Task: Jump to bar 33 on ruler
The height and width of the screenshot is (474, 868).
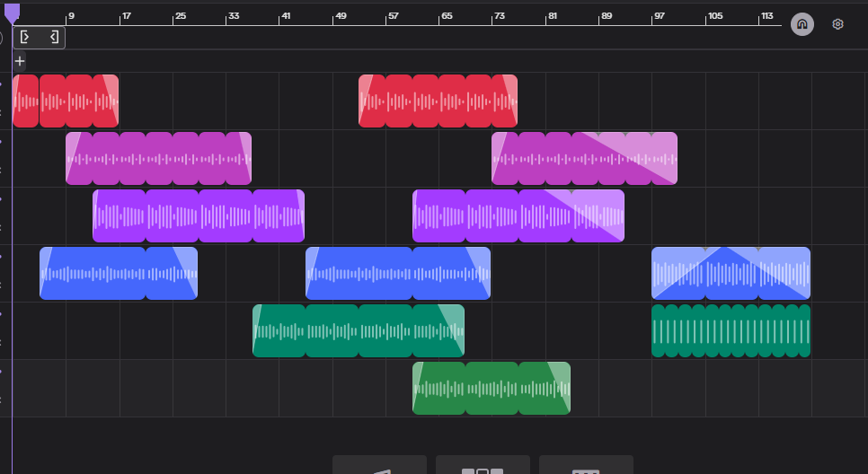Action: tap(234, 16)
